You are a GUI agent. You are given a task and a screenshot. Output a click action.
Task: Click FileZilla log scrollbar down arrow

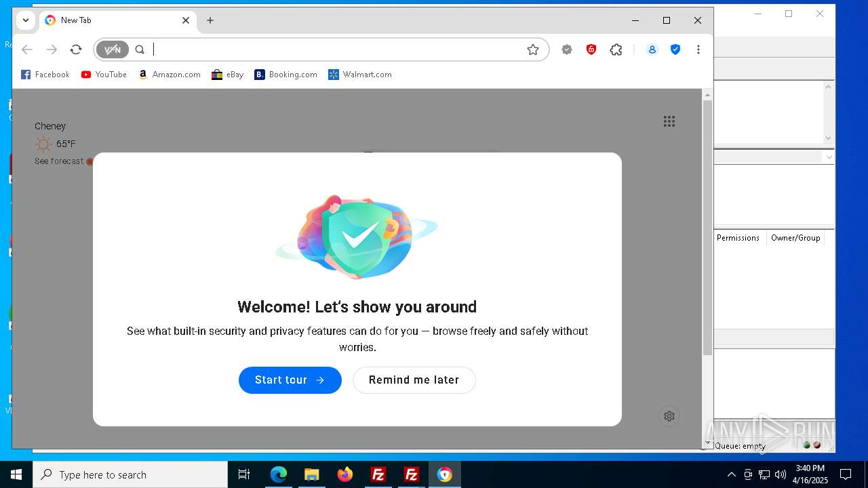tap(828, 138)
